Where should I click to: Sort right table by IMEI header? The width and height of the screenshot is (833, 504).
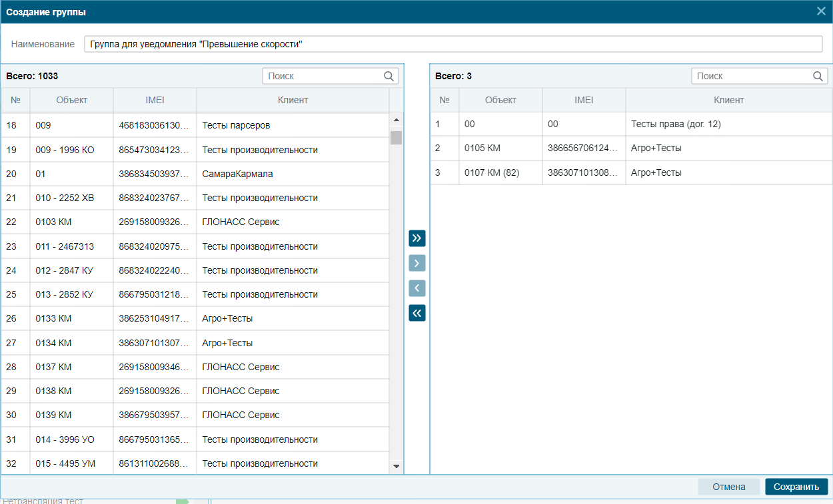coord(584,100)
